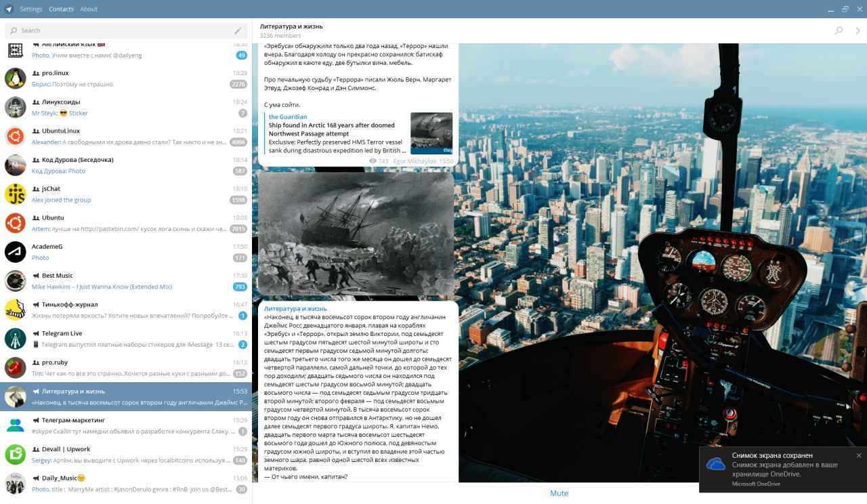The width and height of the screenshot is (867, 504).
Task: Select the highlighted Литература и жизнь chat row
Action: [x=126, y=397]
